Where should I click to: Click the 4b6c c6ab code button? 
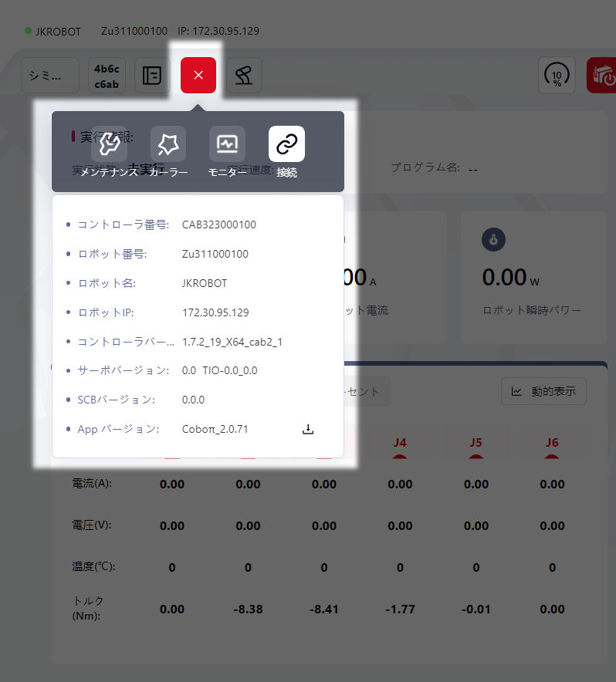(x=107, y=76)
